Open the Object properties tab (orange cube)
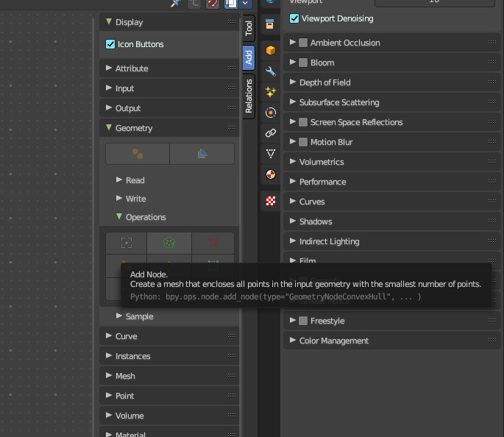This screenshot has height=437, width=504. click(271, 51)
